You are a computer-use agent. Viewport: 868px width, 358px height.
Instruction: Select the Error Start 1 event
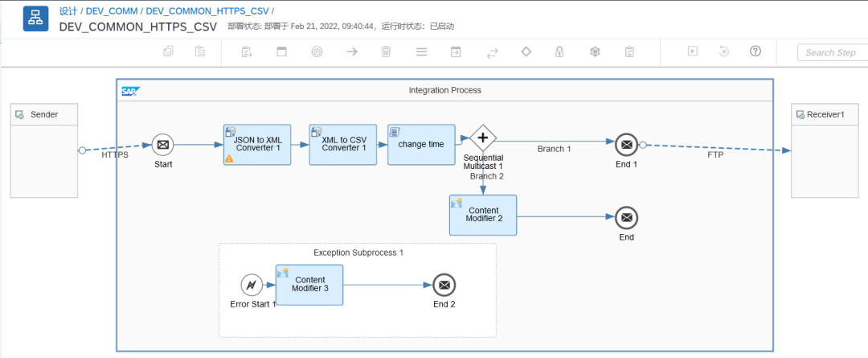click(x=252, y=285)
